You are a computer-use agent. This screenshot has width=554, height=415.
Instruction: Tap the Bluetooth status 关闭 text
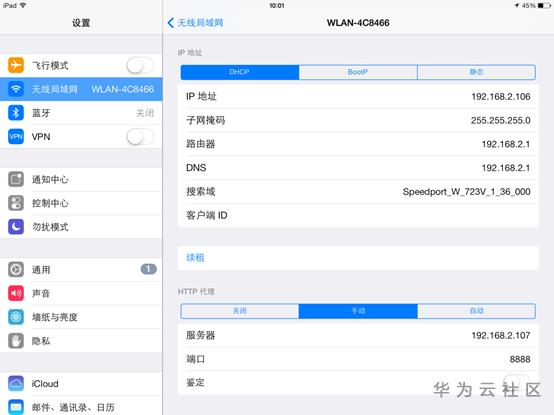145,113
